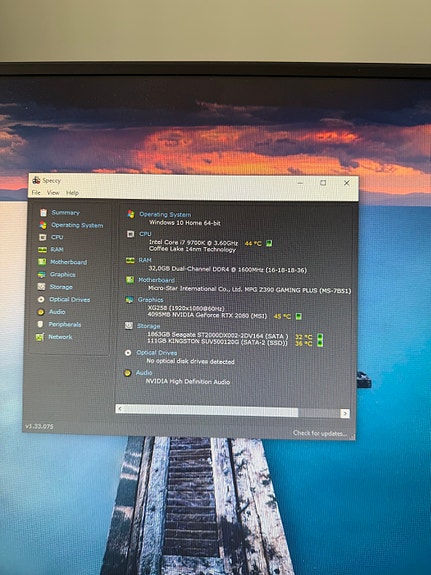Click the Check for updates link
The image size is (431, 575).
tap(320, 433)
